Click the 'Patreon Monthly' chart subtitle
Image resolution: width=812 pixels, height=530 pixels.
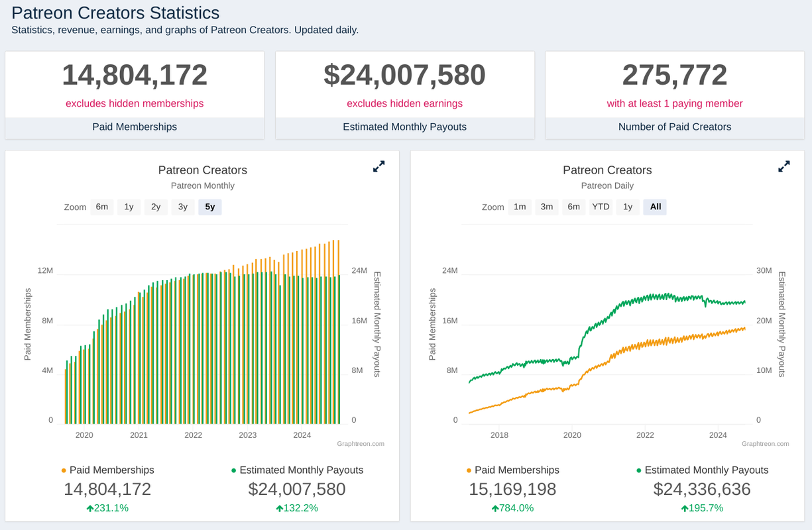coord(203,185)
